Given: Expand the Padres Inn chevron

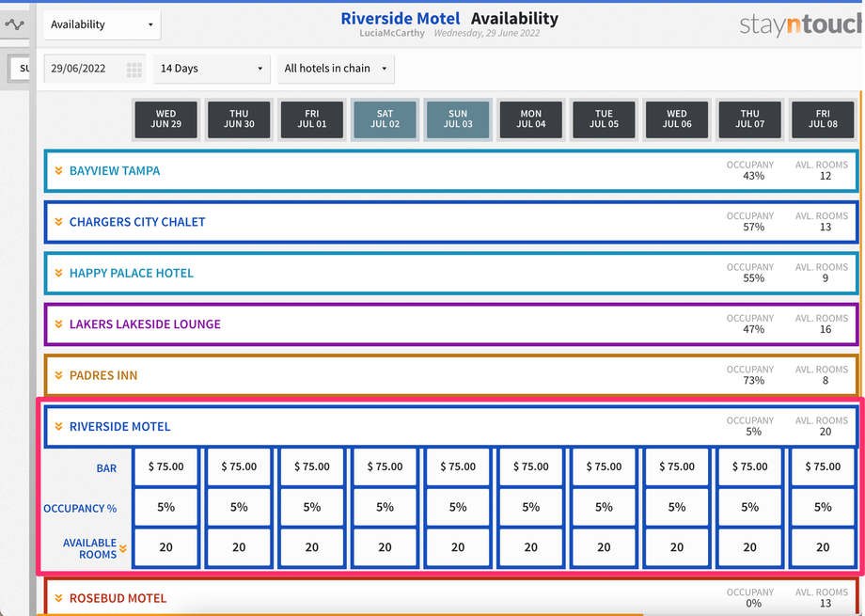Looking at the screenshot, I should pyautogui.click(x=58, y=375).
